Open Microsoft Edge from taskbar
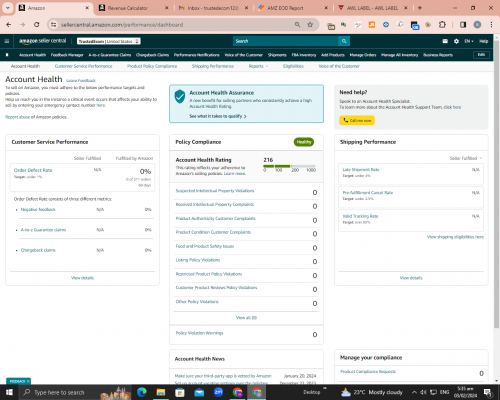This screenshot has width=500, height=400. (x=142, y=392)
